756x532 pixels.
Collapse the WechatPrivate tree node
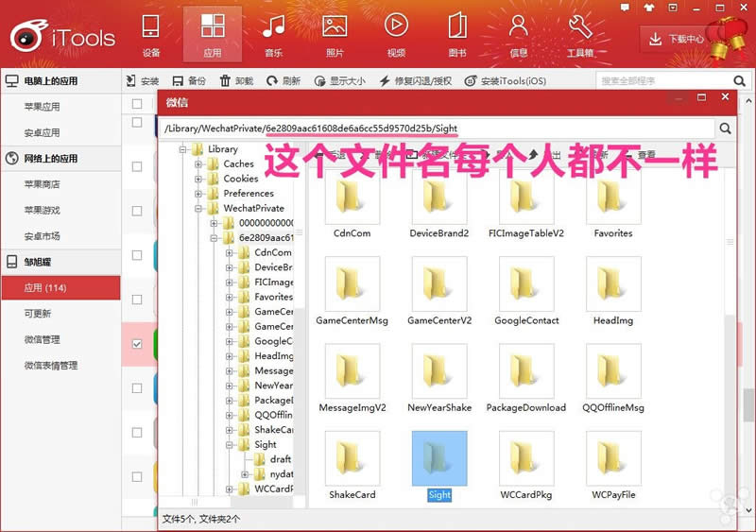199,208
